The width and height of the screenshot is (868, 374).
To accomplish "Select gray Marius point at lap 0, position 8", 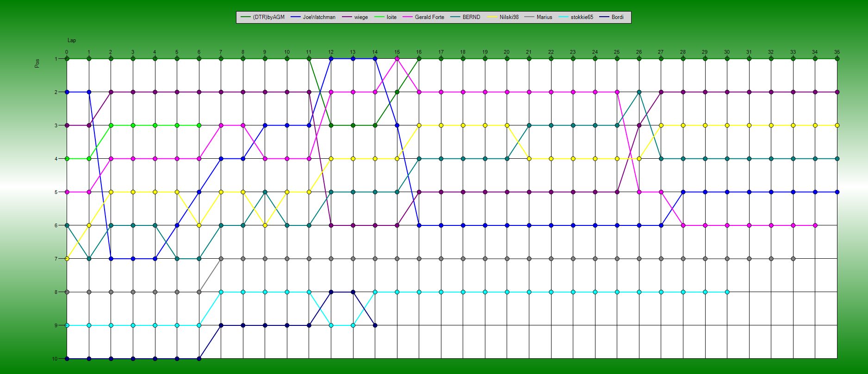I will point(67,292).
